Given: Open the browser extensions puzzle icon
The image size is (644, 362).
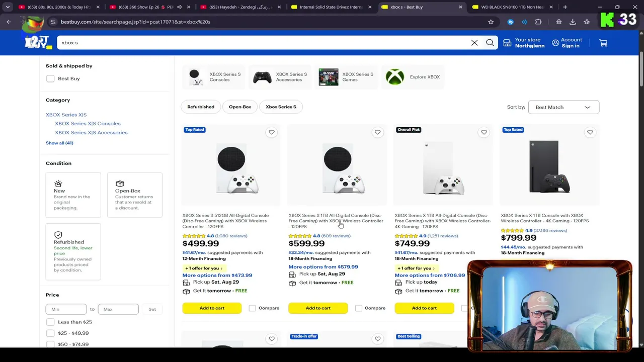Looking at the screenshot, I should pos(538,22).
